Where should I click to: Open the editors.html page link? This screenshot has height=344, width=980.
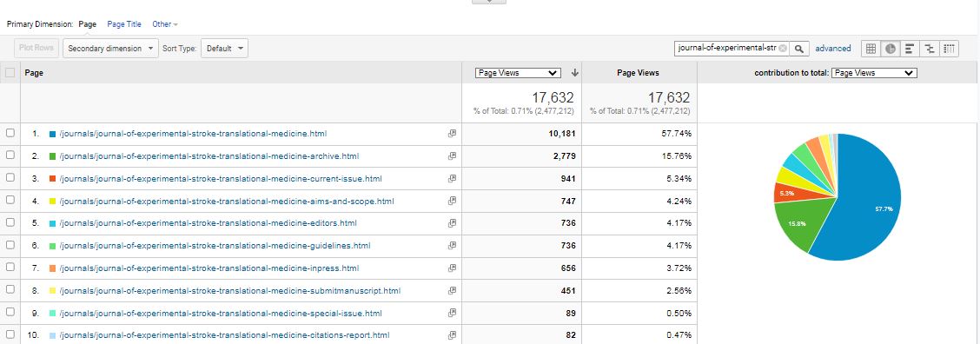[208, 222]
